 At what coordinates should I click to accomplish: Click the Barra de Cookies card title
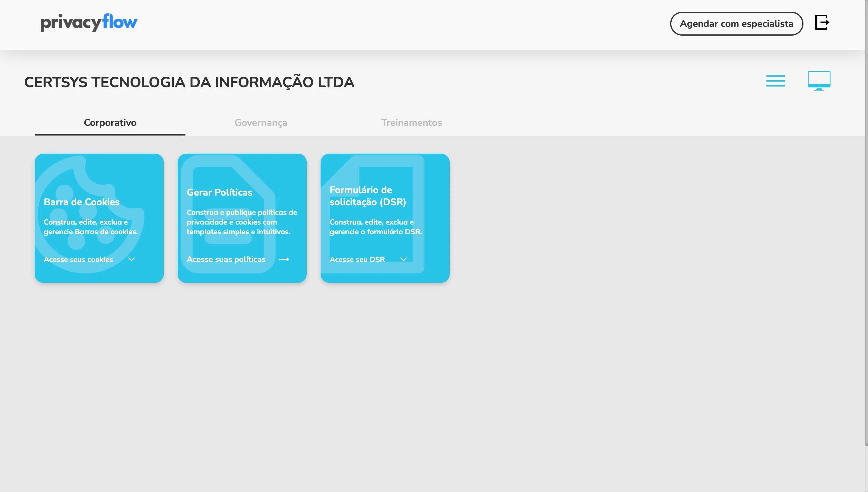(82, 202)
